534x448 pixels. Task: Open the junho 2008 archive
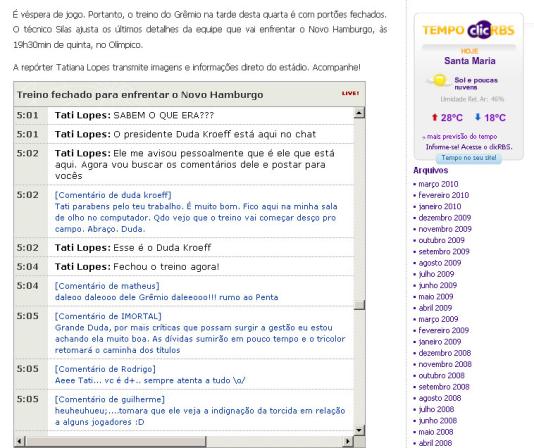click(x=438, y=420)
